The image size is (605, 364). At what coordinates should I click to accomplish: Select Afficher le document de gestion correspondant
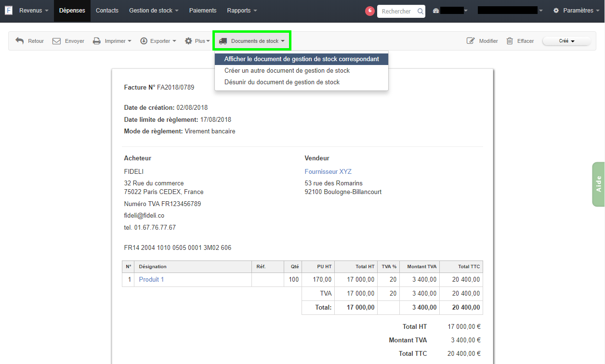point(301,59)
